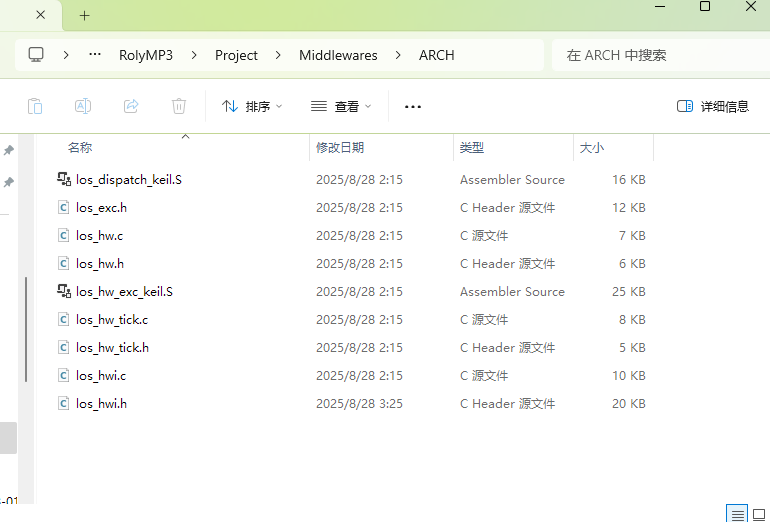Image resolution: width=770 pixels, height=522 pixels.
Task: Click the los_hwi.h file icon
Action: (63, 403)
